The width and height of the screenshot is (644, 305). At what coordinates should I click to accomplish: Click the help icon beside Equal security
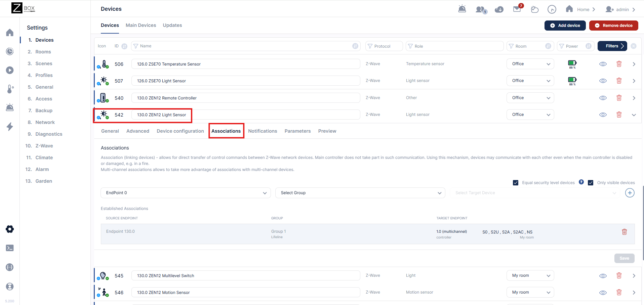point(581,182)
